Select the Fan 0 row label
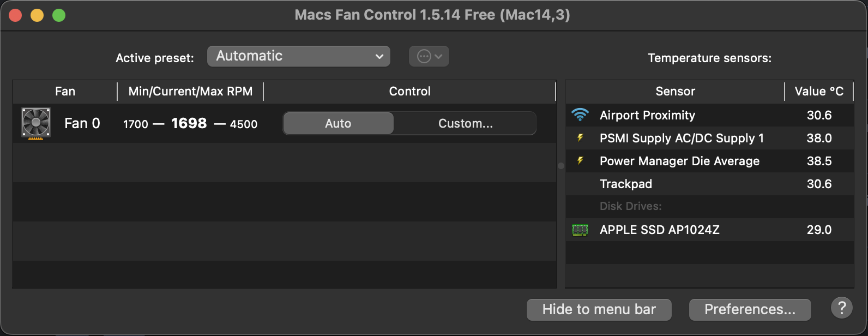Image resolution: width=868 pixels, height=336 pixels. coord(82,123)
